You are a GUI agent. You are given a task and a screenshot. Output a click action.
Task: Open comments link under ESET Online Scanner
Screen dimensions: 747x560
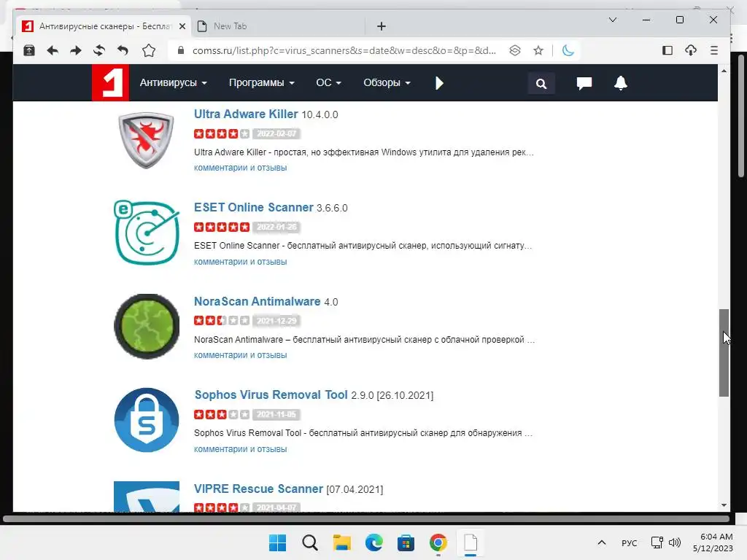click(240, 262)
